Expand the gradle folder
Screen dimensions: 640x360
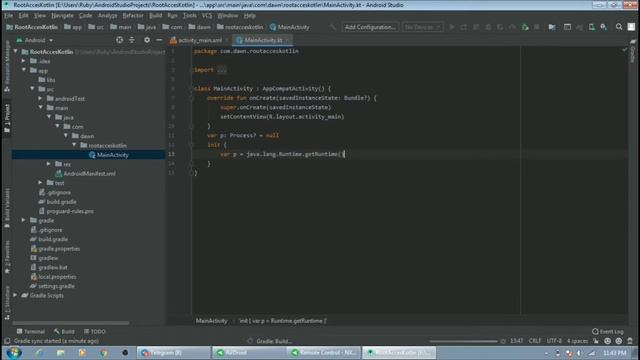point(24,220)
